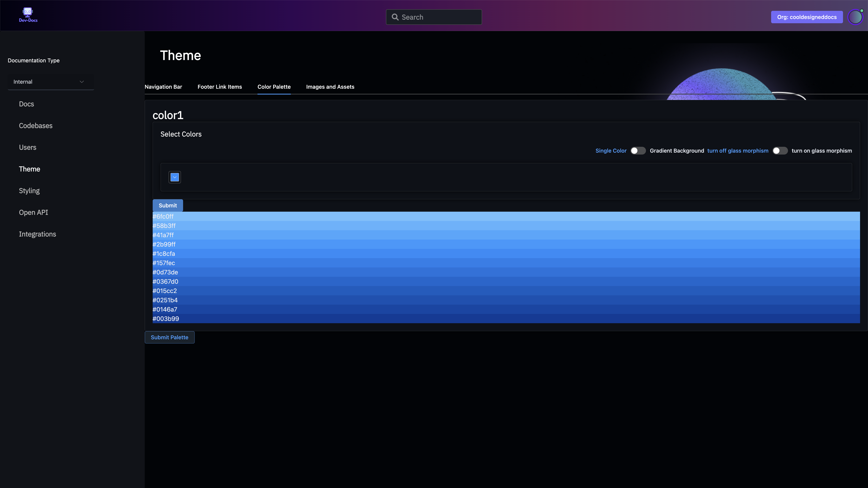
Task: Open the Styling section
Action: [29, 191]
